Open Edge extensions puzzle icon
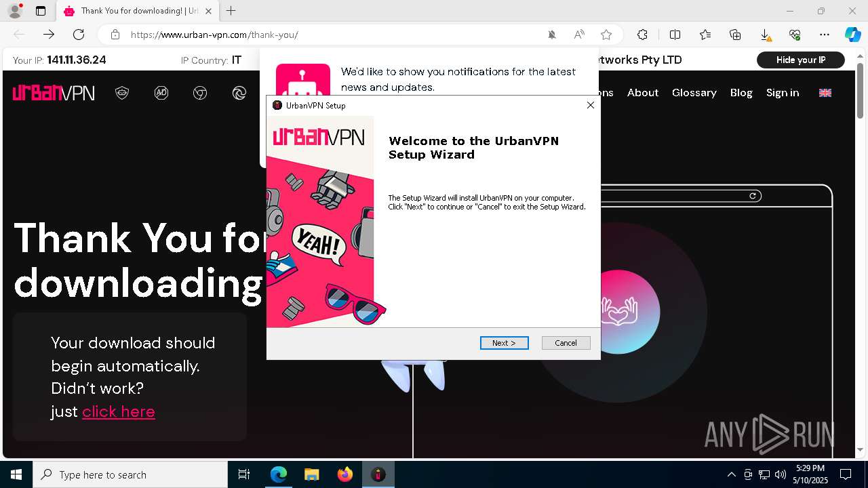868x488 pixels. click(x=642, y=35)
